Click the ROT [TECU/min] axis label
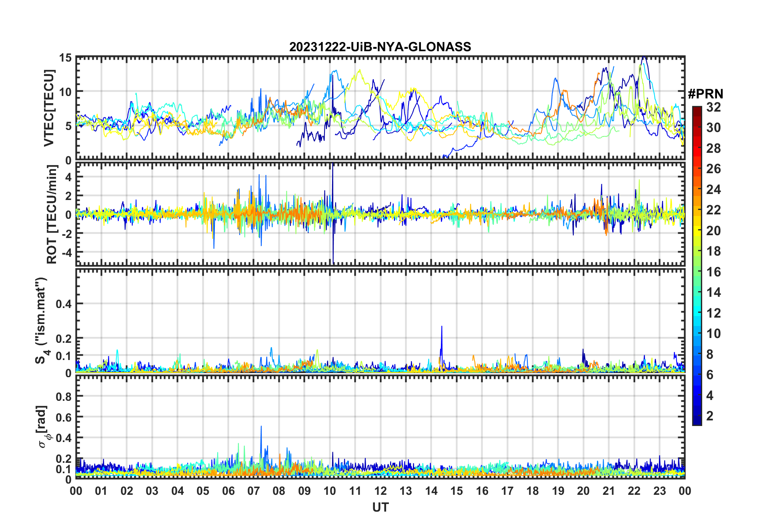The width and height of the screenshot is (761, 532). (52, 214)
